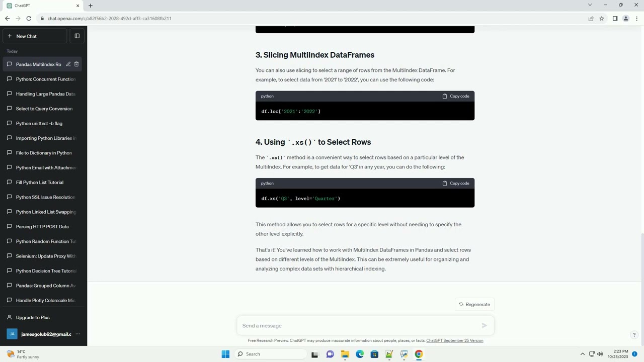Open File to Dictionary in Python chat
This screenshot has height=362, width=644.
(43, 153)
